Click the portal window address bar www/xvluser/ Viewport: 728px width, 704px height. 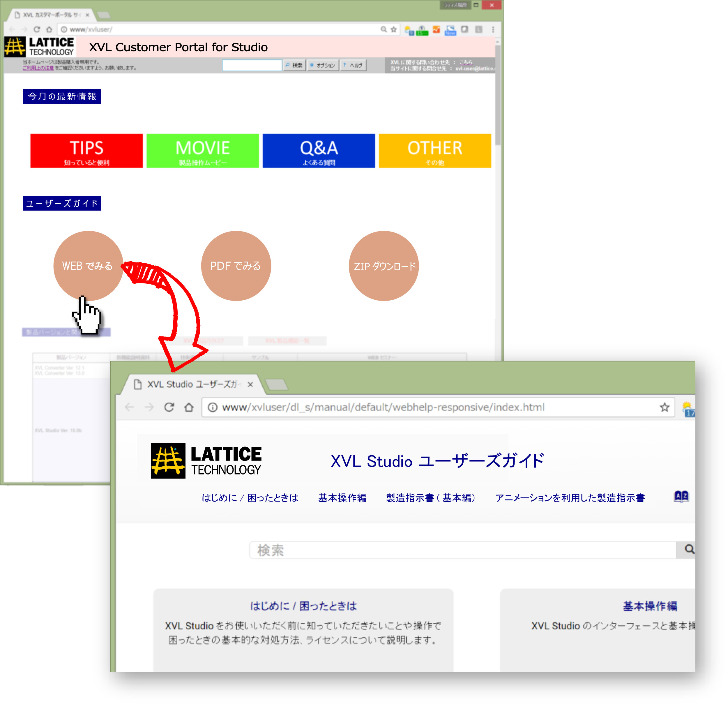[91, 29]
